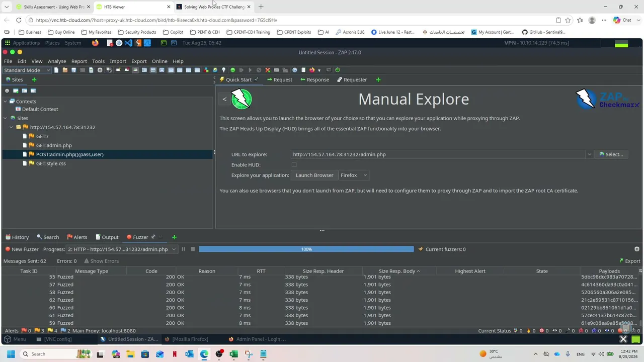Open the Tools menu
This screenshot has height=362, width=644.
[98, 61]
